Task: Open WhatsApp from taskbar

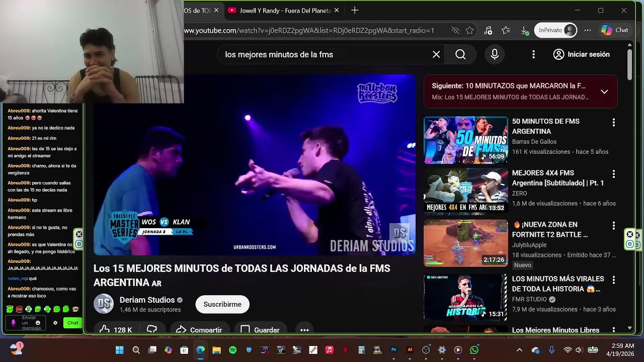Action: tap(474, 350)
